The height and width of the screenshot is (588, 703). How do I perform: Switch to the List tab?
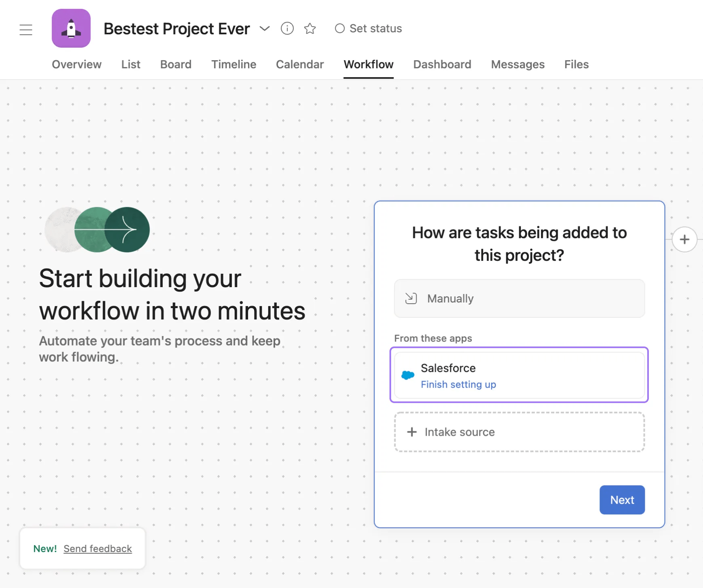tap(130, 64)
